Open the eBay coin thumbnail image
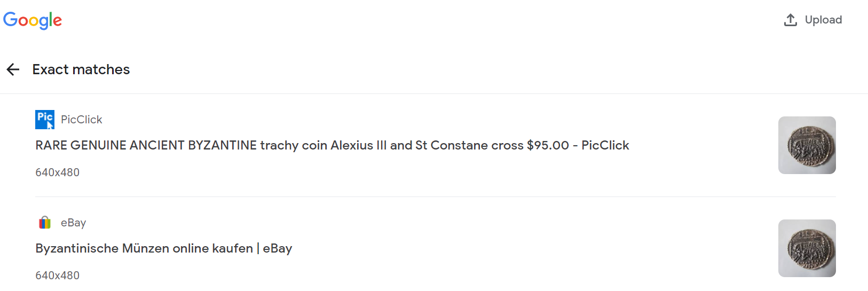The width and height of the screenshot is (868, 291). pos(807,248)
